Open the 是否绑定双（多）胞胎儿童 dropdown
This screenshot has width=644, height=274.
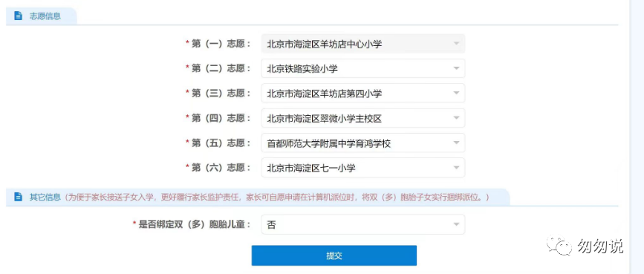pyautogui.click(x=363, y=224)
